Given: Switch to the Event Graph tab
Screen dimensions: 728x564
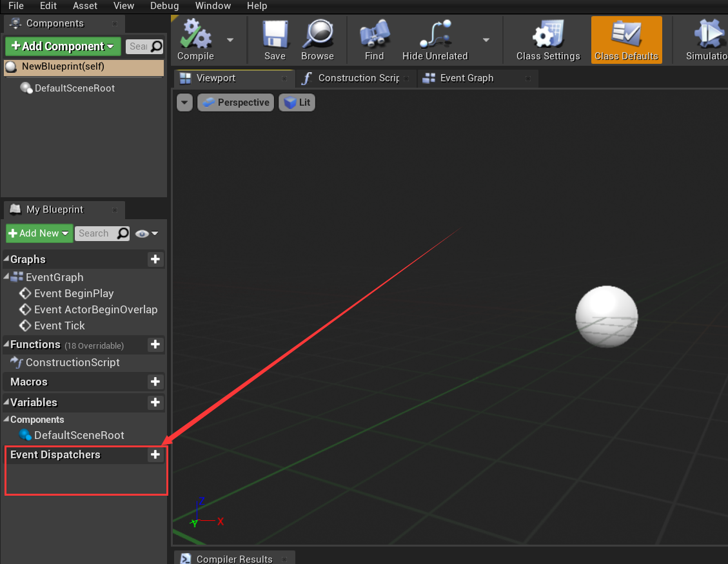Looking at the screenshot, I should click(x=465, y=78).
